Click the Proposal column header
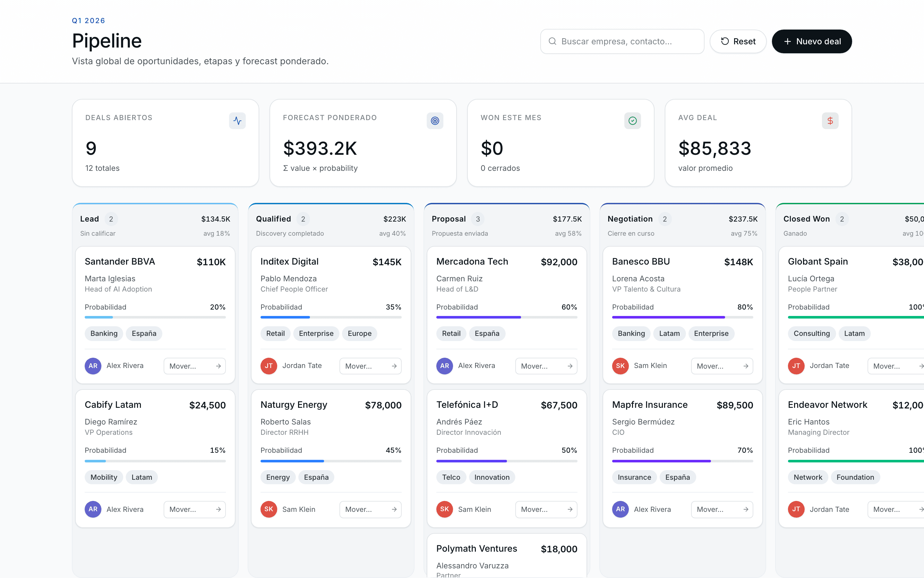 coord(507,225)
